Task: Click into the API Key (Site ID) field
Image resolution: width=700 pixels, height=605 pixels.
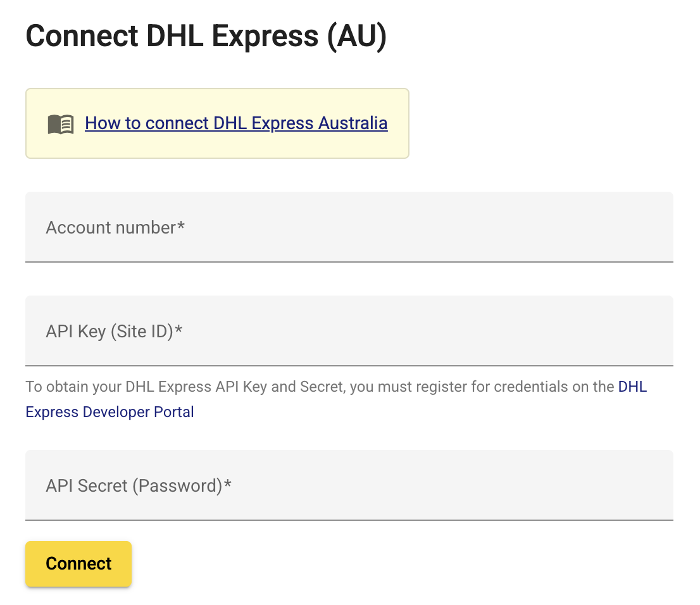Action: point(349,331)
